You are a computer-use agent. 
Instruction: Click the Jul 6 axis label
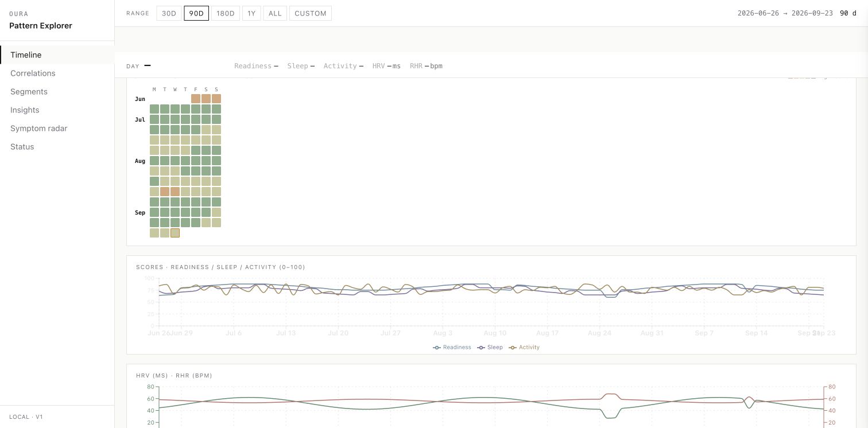click(234, 333)
